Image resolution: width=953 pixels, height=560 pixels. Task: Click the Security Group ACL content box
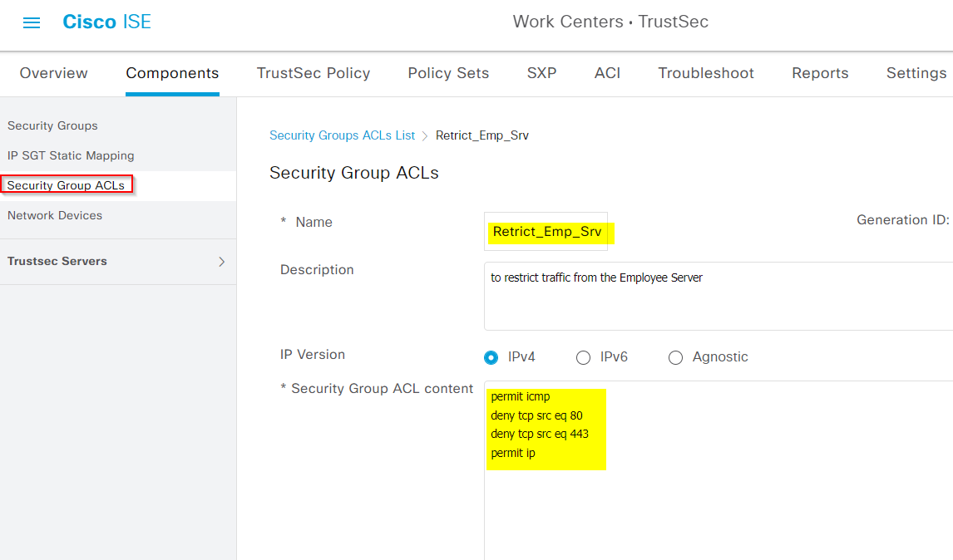pos(718,471)
